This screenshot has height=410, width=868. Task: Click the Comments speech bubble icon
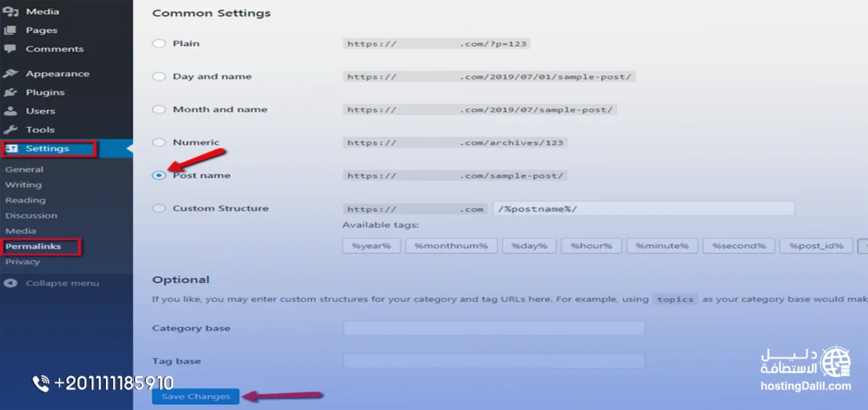10,49
